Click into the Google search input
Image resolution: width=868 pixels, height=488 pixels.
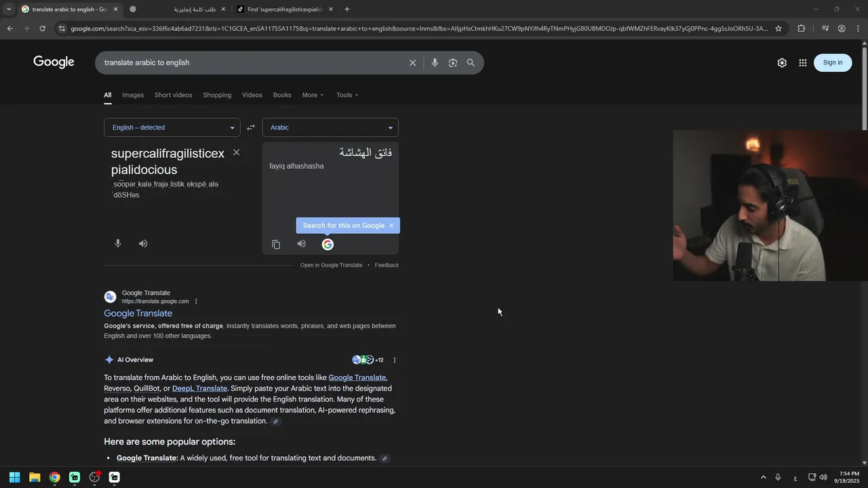251,62
